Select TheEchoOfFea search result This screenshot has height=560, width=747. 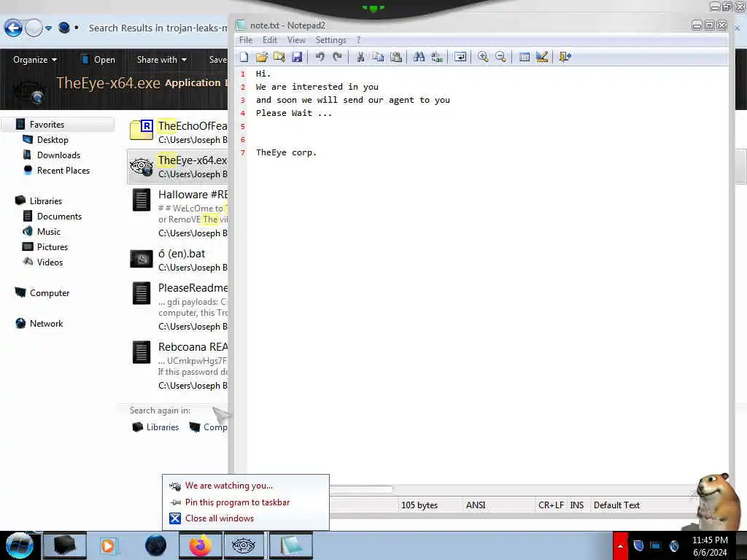coord(178,132)
